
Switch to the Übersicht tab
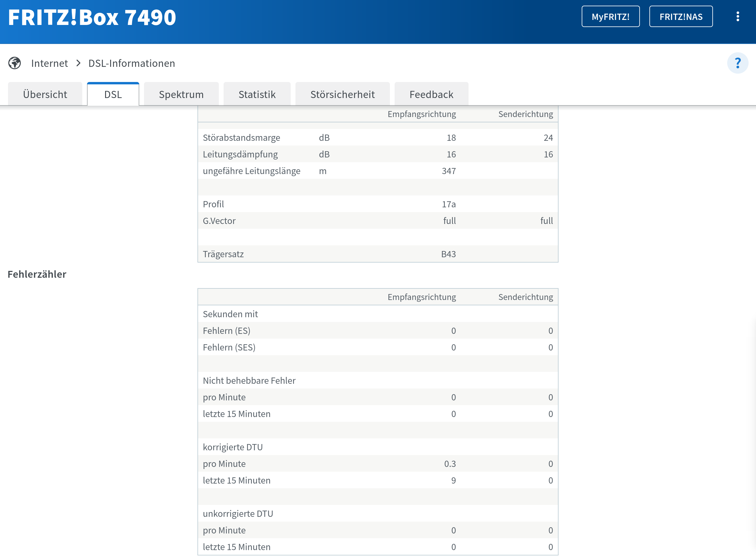click(45, 94)
